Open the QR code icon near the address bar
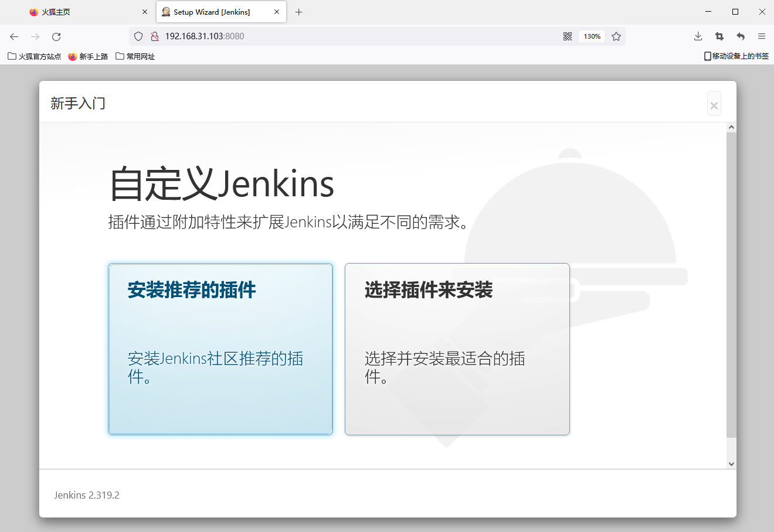This screenshot has width=774, height=532. tap(566, 36)
